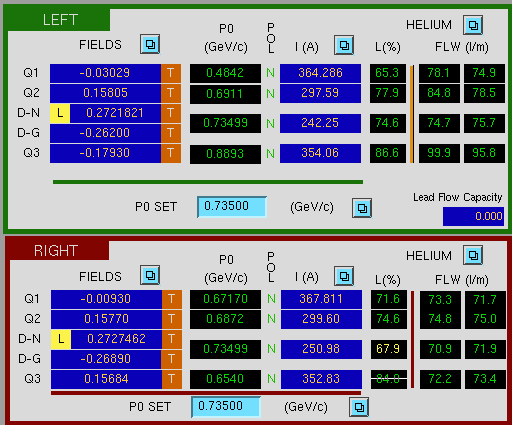Click the RIGHT D-G field value -0.26890

click(x=106, y=359)
